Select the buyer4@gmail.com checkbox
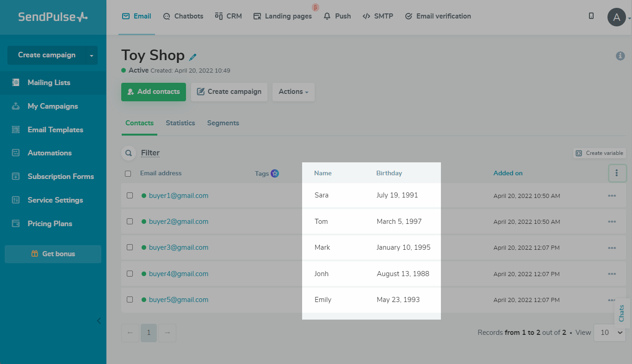The height and width of the screenshot is (364, 632). [x=130, y=274]
